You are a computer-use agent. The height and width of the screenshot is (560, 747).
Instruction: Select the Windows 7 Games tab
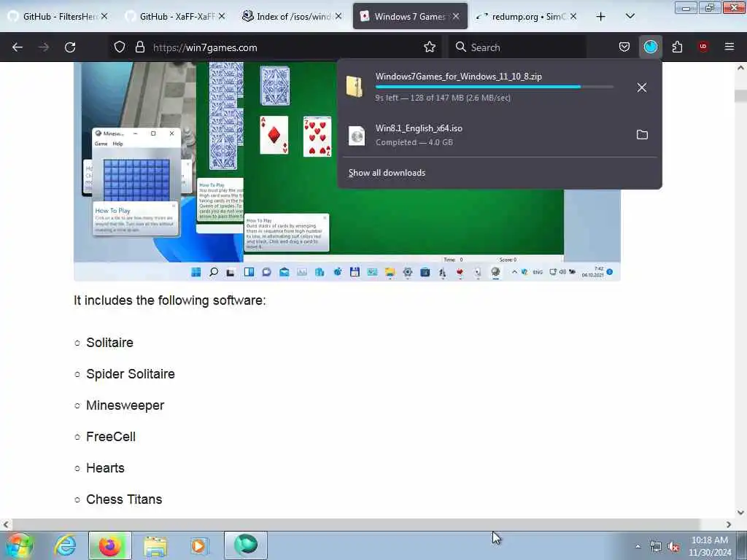[x=410, y=17]
